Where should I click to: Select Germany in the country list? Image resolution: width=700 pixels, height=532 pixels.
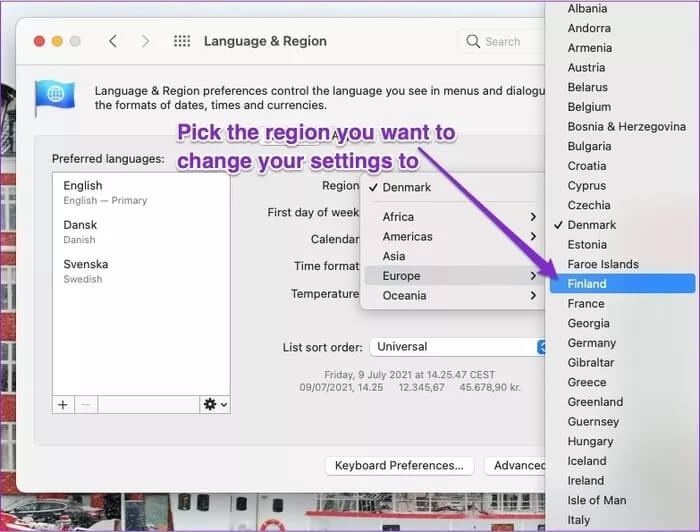click(591, 343)
